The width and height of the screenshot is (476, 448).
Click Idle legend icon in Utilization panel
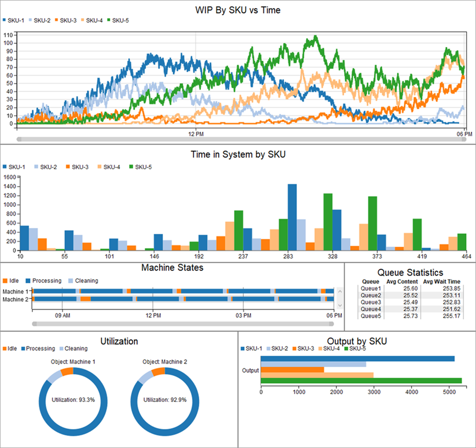(x=4, y=349)
